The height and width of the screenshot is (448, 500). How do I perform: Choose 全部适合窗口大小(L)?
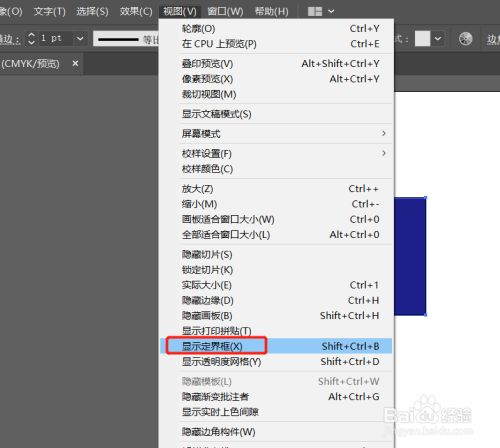[276, 235]
